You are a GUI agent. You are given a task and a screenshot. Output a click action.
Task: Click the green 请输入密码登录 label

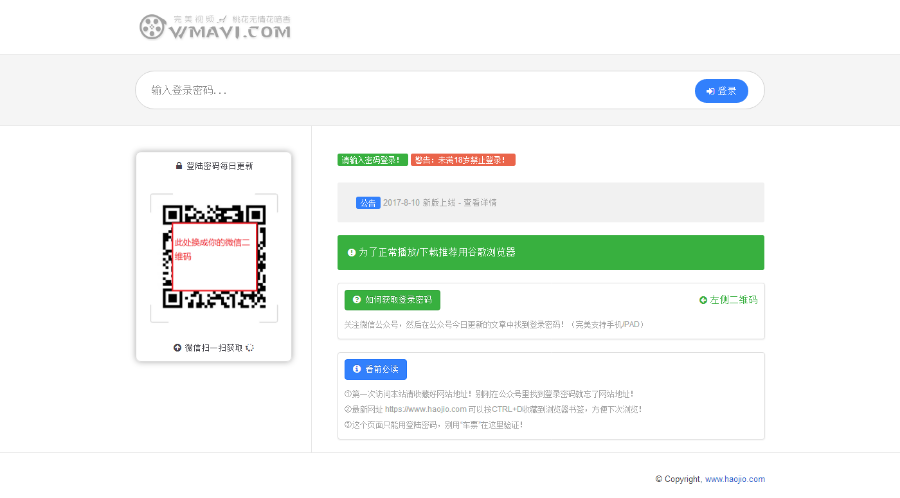tap(373, 160)
